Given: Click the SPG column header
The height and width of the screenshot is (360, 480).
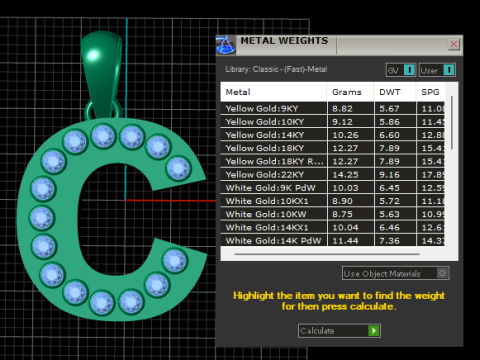Looking at the screenshot, I should [430, 92].
